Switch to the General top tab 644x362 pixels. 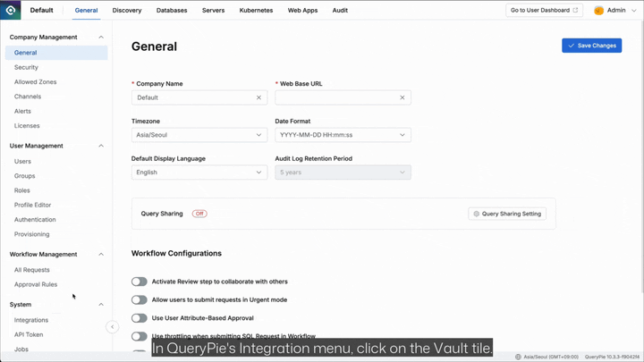pyautogui.click(x=86, y=10)
